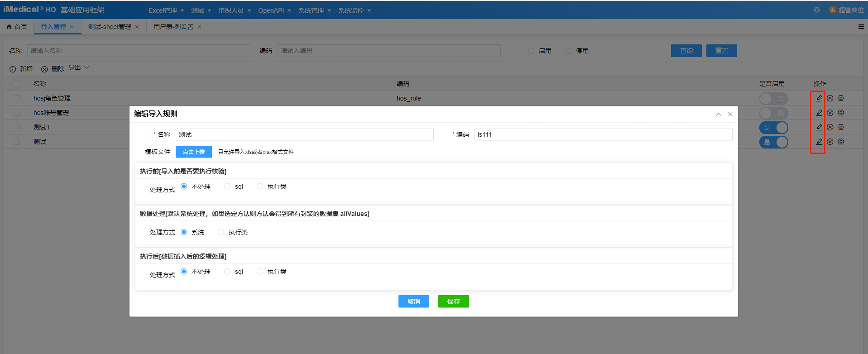Image resolution: width=868 pixels, height=354 pixels.
Task: Click 点击上传 to upload template file
Action: coord(194,152)
